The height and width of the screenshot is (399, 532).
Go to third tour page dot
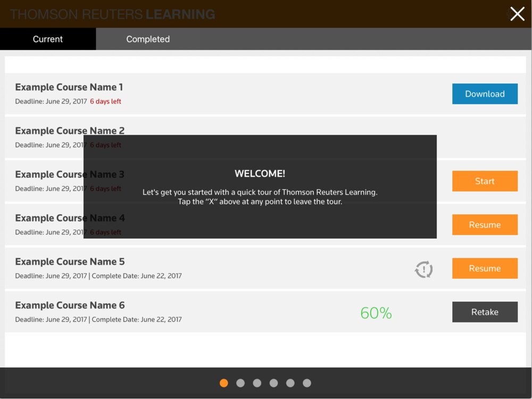[x=257, y=383]
